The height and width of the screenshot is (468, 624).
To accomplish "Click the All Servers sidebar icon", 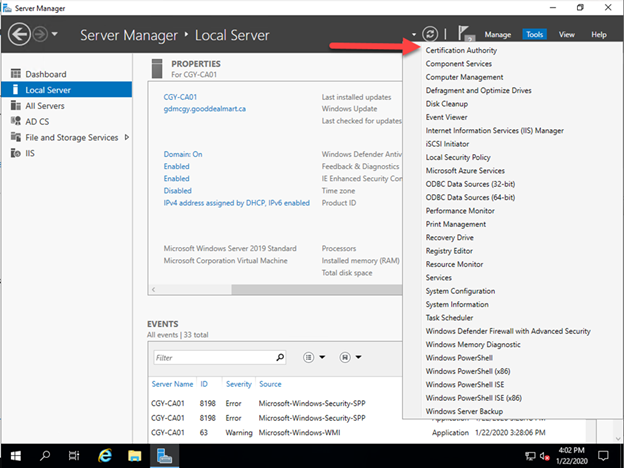I will 16,105.
